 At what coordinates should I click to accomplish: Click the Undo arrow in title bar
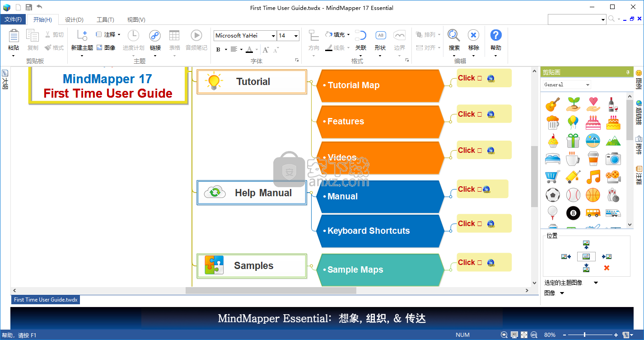point(40,7)
